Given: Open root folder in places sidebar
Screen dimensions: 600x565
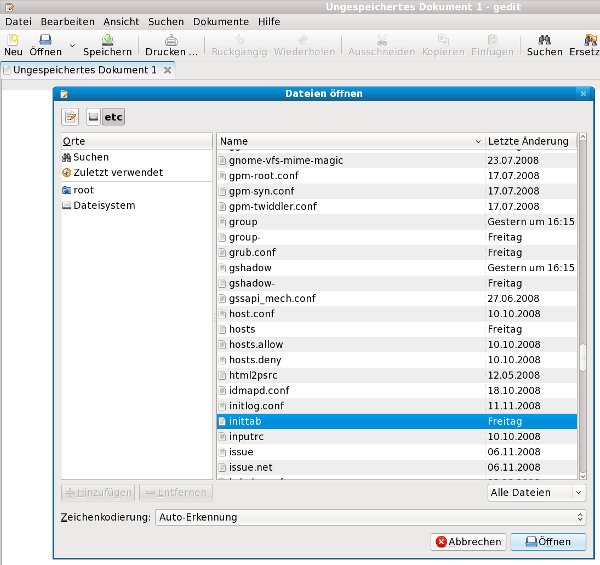Looking at the screenshot, I should [x=83, y=189].
